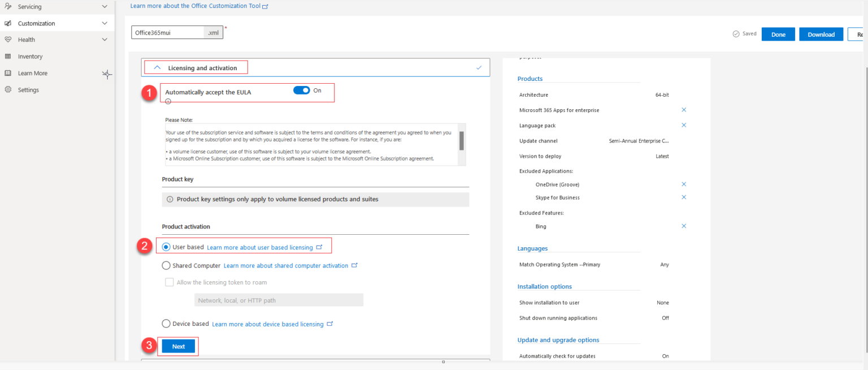
Task: Remove Bing from Excluded Features via X
Action: [x=684, y=226]
